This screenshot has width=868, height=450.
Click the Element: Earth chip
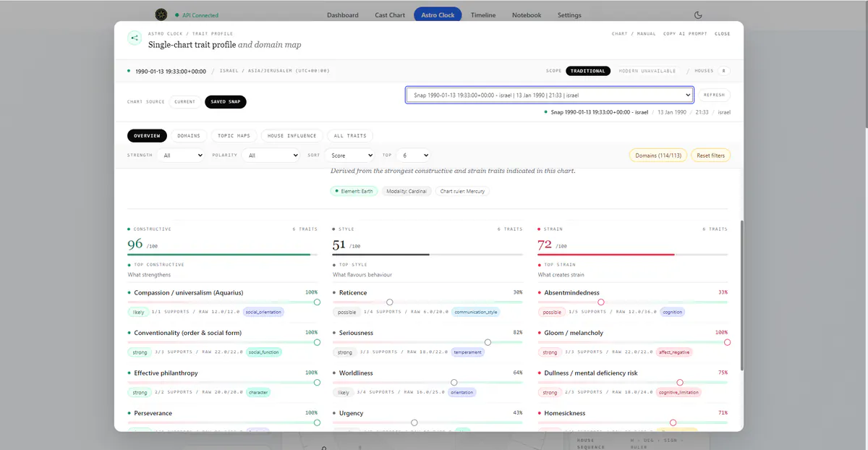pyautogui.click(x=354, y=191)
